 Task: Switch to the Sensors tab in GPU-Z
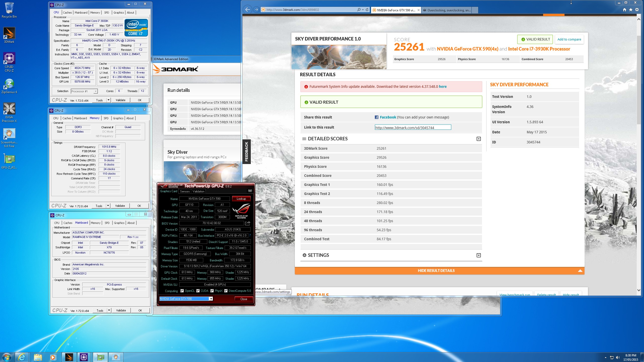point(185,191)
